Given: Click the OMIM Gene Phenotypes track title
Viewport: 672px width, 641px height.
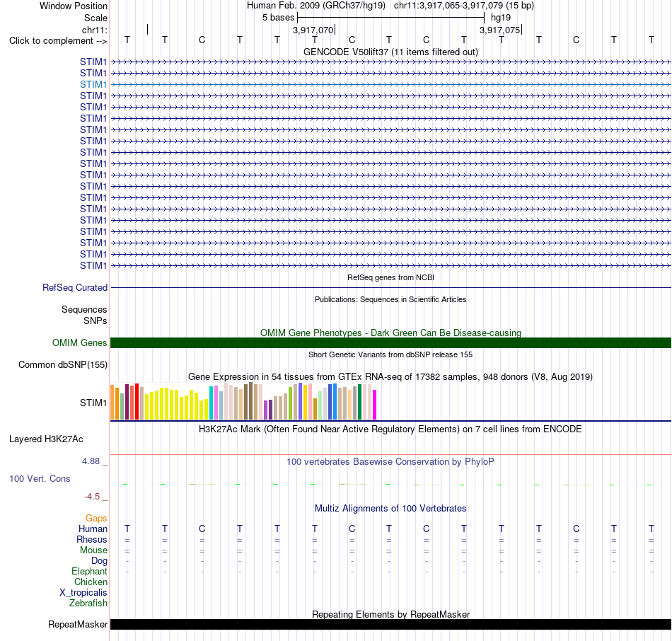Looking at the screenshot, I should pos(390,333).
